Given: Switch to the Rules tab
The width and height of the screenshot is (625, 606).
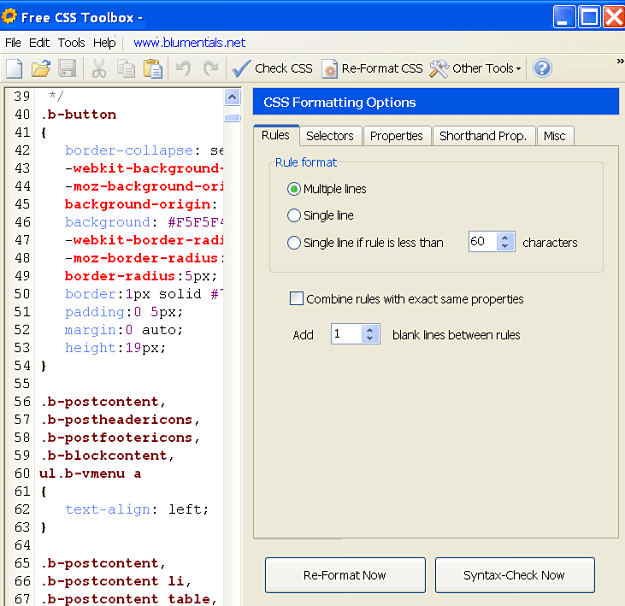Looking at the screenshot, I should pyautogui.click(x=275, y=135).
